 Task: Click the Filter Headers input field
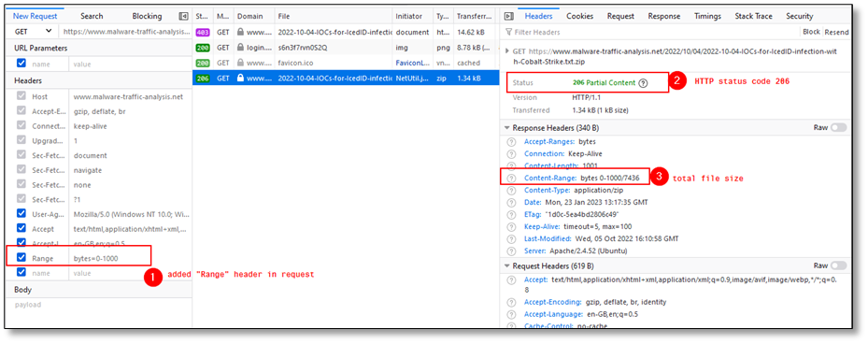click(x=650, y=32)
